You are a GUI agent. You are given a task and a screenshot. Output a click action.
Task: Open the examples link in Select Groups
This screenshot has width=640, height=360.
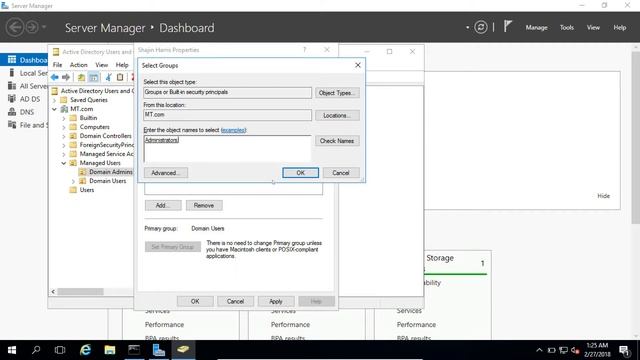233,130
